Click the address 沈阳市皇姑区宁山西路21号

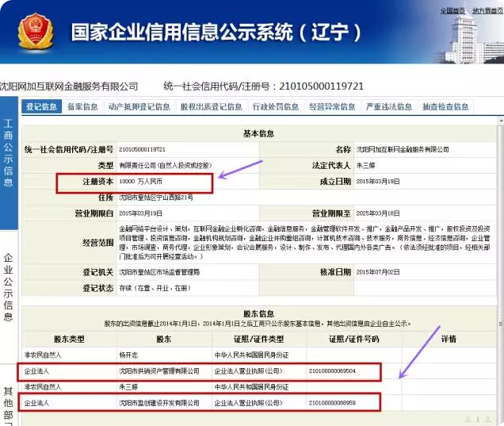tap(156, 198)
